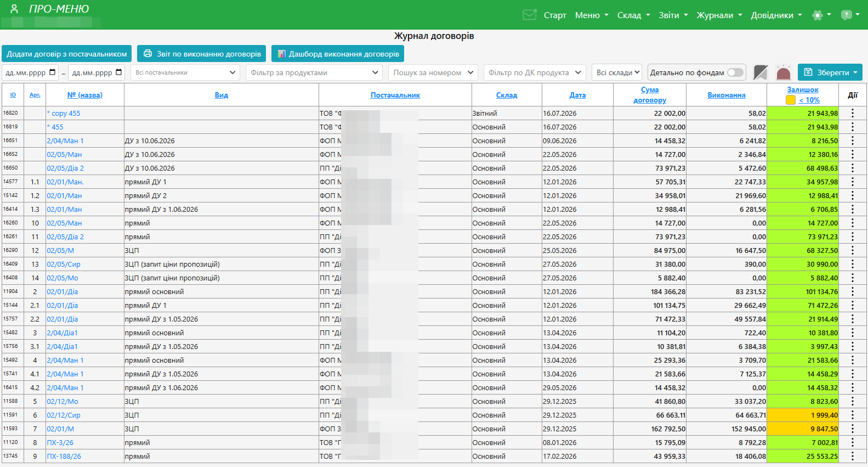The image size is (868, 467).
Task: Open actions menu for contract 16819
Action: 853,127
